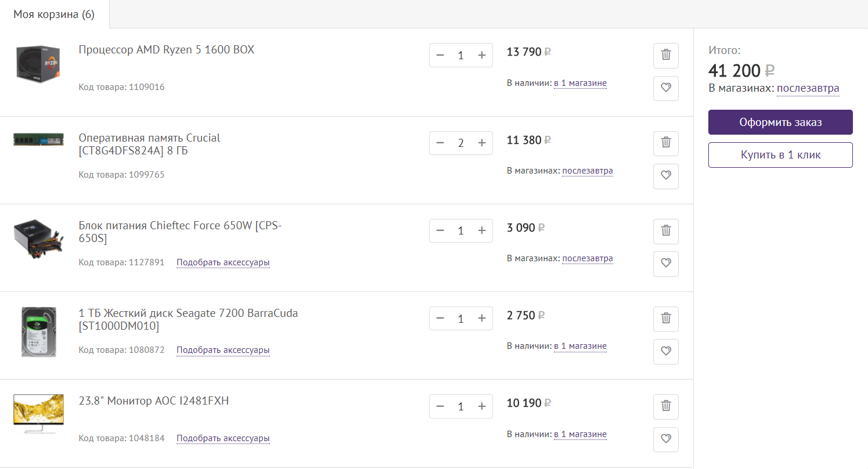Screen dimensions: 868x469
Task: Add Crucial RAM to favorites with heart icon
Action: [666, 176]
